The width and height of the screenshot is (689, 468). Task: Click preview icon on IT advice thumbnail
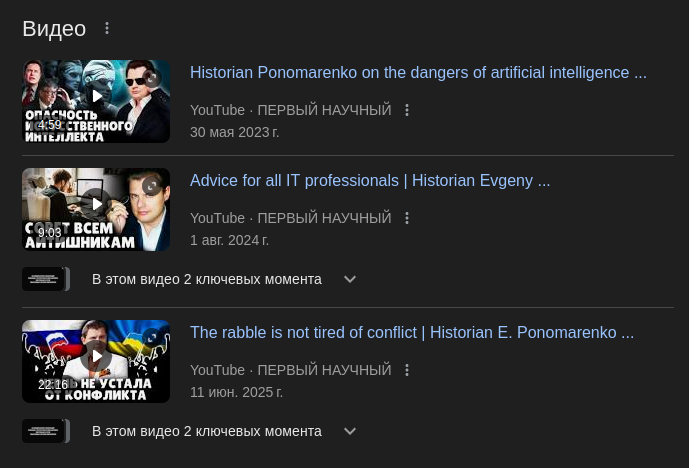tap(152, 186)
